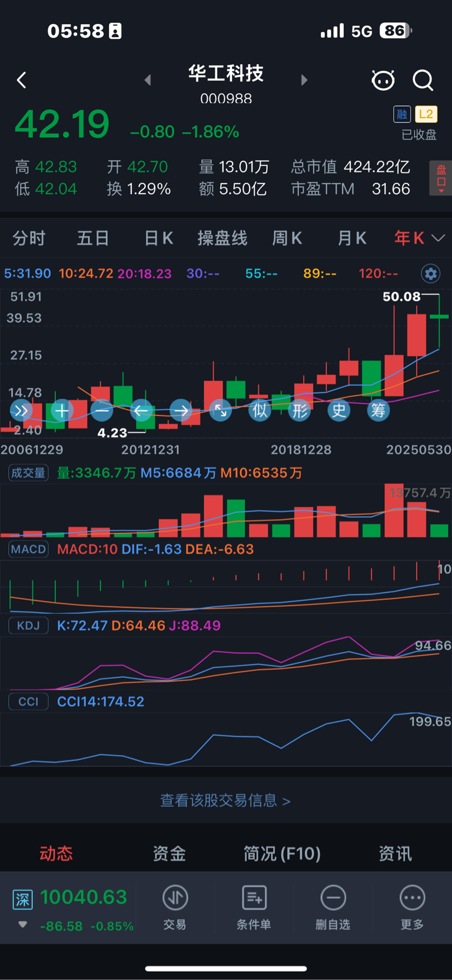Screen dimensions: 452x980
Task: Expand chart to fullscreen with diagonal arrows
Action: click(221, 410)
